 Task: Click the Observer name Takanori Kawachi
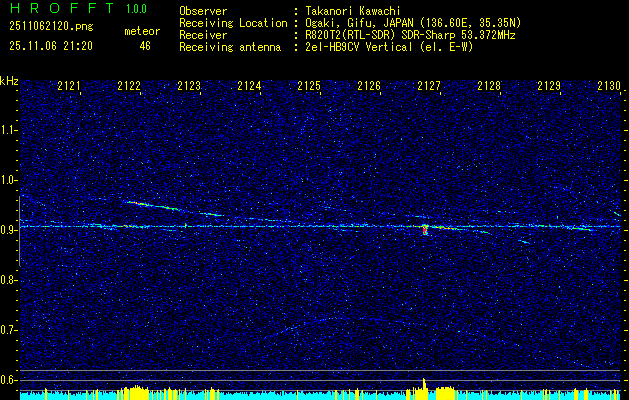coord(353,11)
